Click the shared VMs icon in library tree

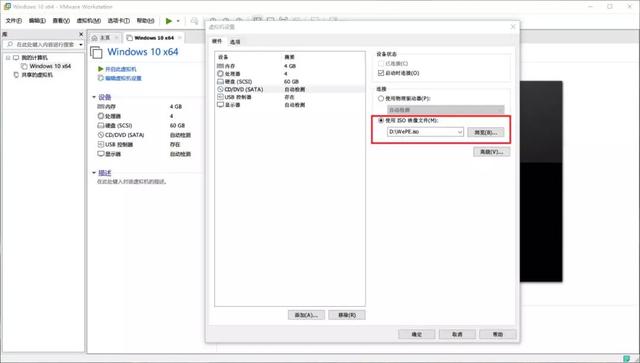(16, 75)
